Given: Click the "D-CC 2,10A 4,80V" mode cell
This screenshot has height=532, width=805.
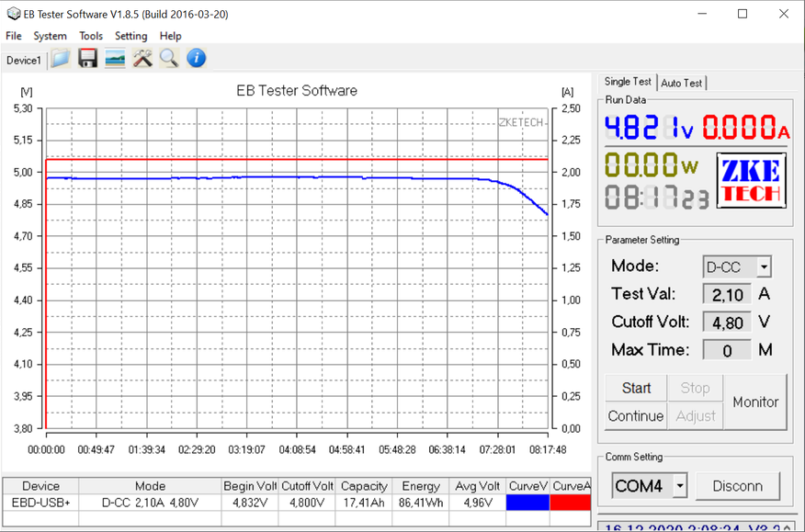Looking at the screenshot, I should coord(150,503).
